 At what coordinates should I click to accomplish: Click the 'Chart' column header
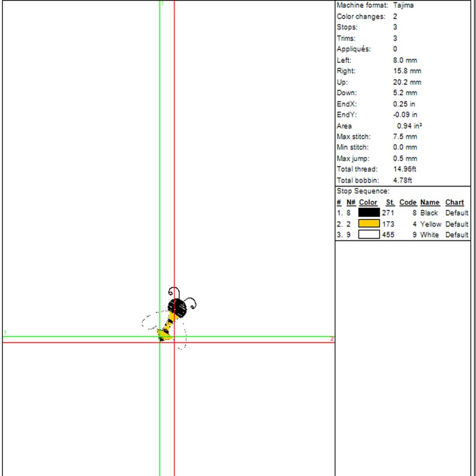(454, 202)
